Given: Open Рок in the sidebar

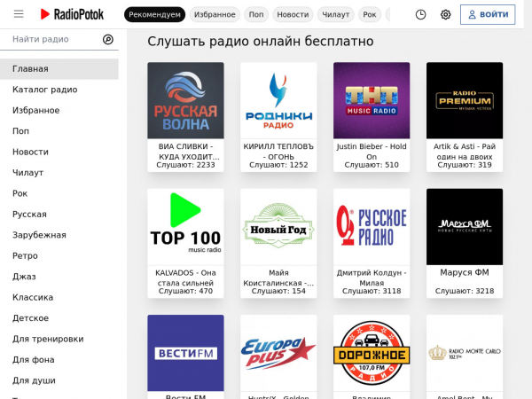Looking at the screenshot, I should 59,193.
